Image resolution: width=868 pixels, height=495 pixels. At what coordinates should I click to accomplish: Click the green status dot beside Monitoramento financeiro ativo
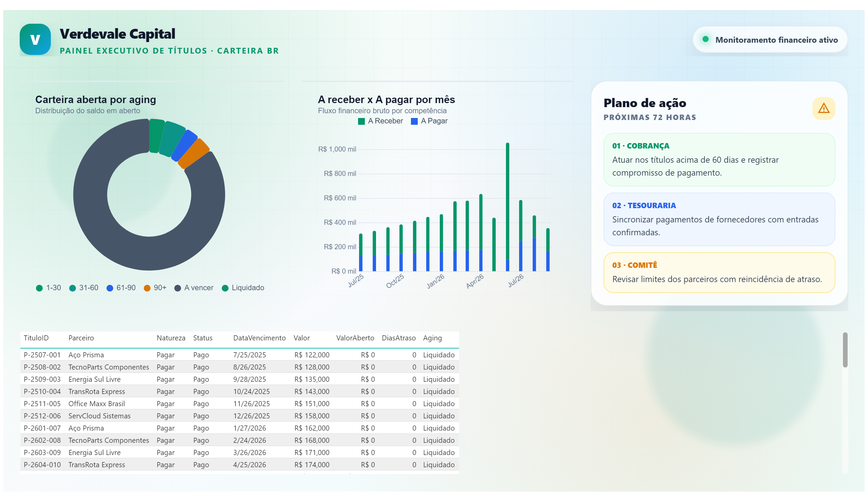tap(705, 39)
